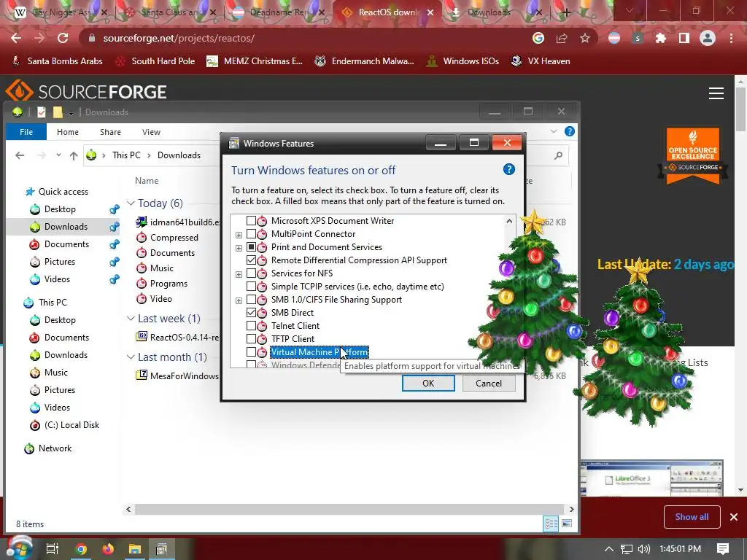Click the File Explorer back arrow
The image size is (747, 560).
pos(20,155)
